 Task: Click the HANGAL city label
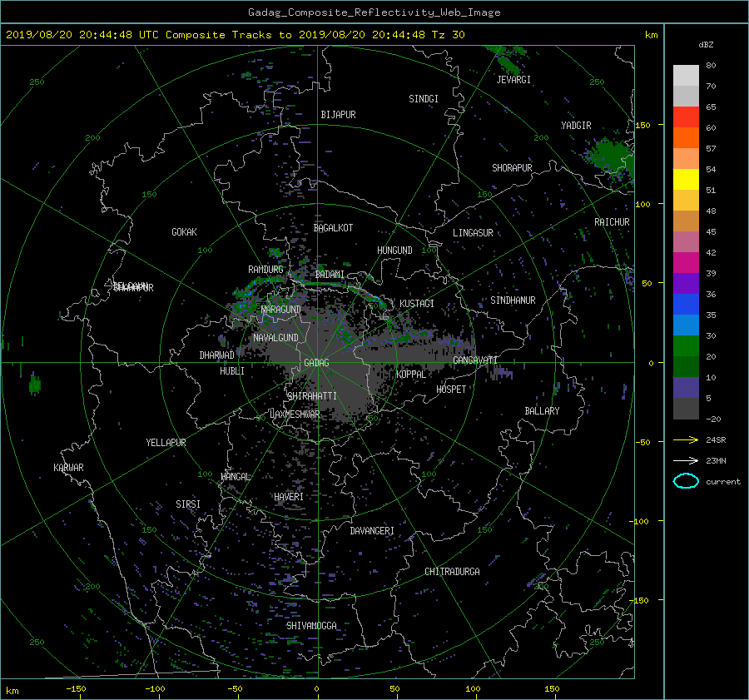236,477
